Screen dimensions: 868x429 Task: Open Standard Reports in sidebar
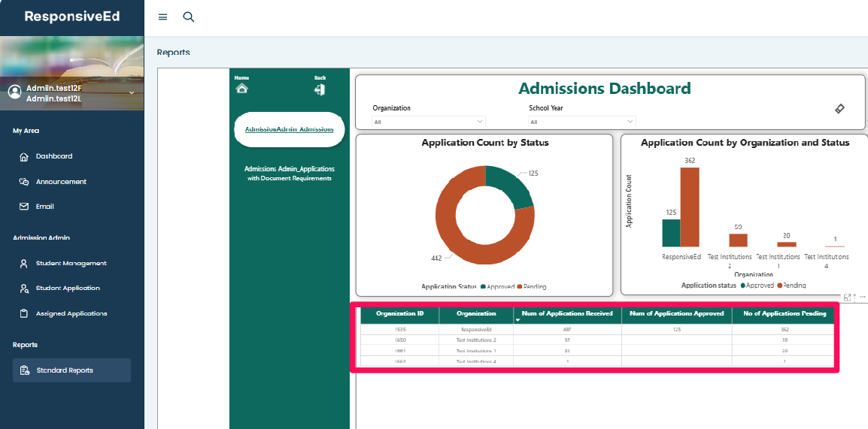(71, 370)
